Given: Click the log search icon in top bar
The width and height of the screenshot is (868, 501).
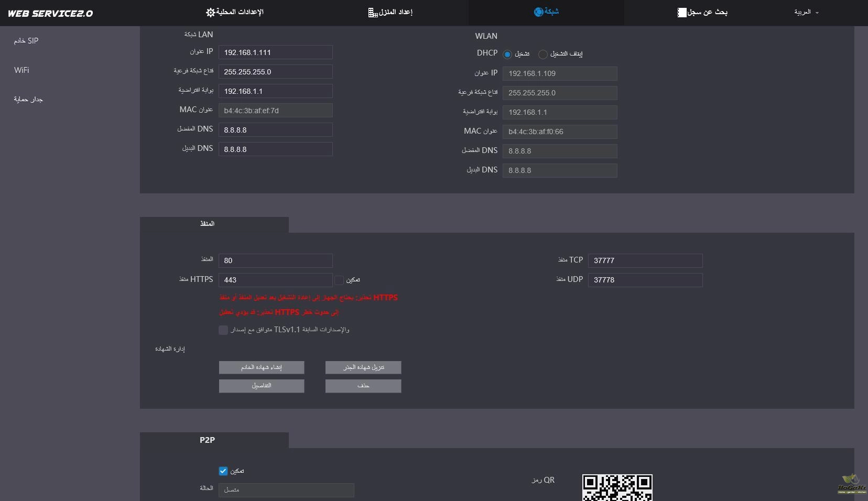Looking at the screenshot, I should coord(681,13).
